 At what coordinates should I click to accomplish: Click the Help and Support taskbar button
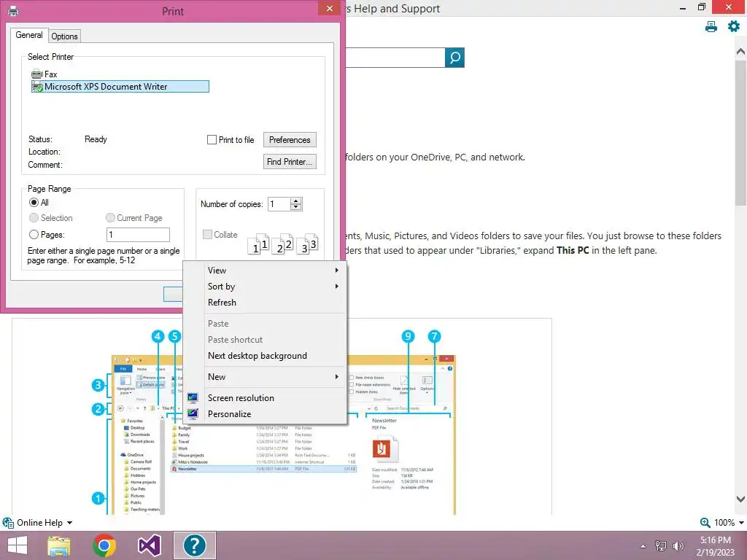click(x=194, y=545)
